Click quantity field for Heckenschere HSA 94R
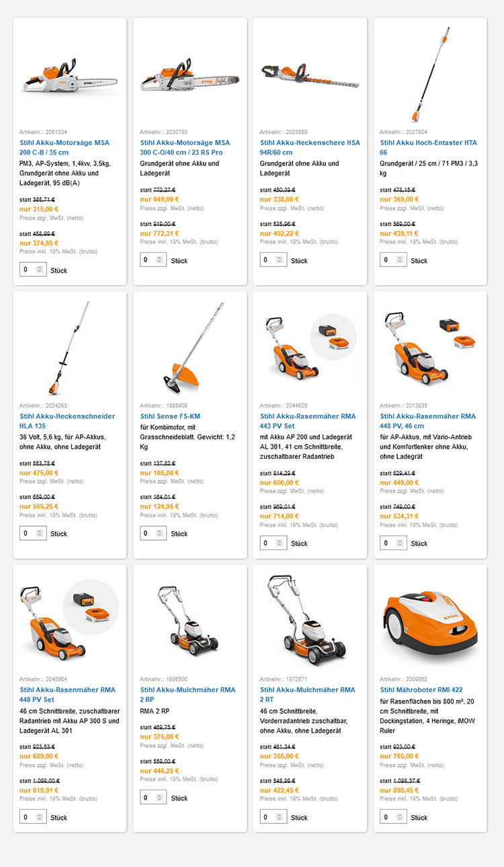 (274, 260)
